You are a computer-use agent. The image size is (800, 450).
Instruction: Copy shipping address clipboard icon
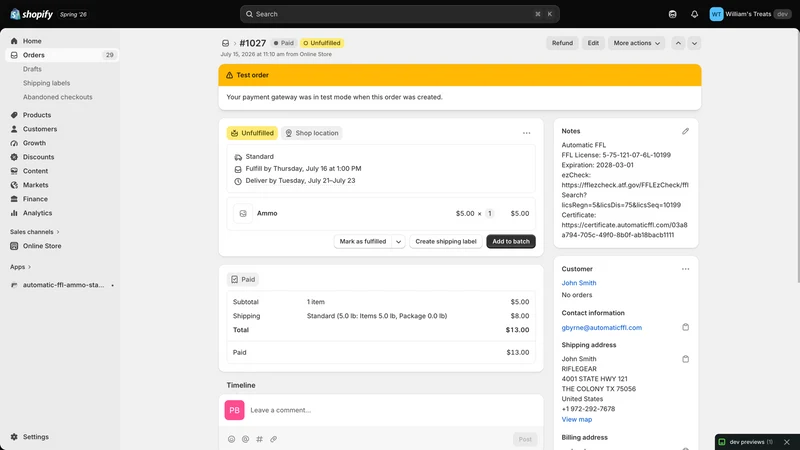(x=685, y=359)
